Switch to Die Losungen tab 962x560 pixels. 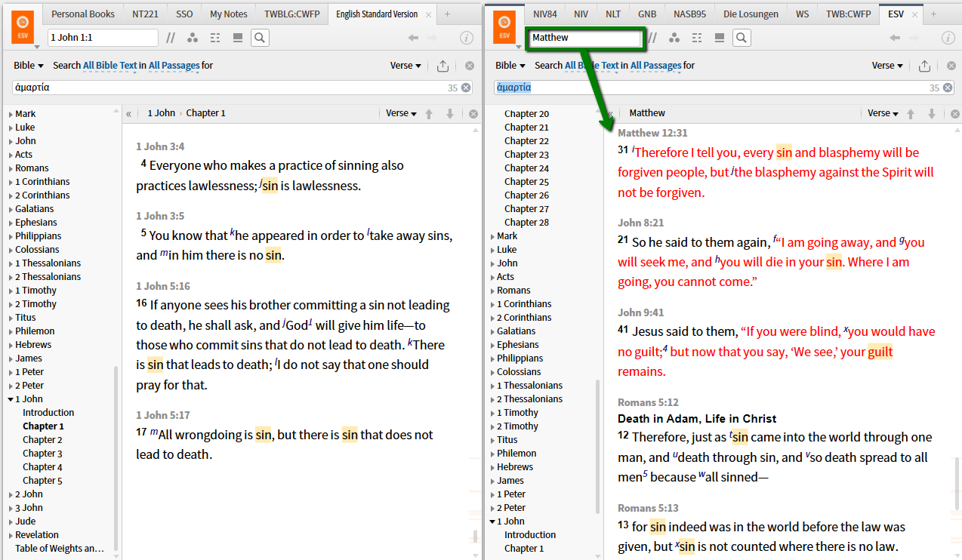pyautogui.click(x=751, y=14)
